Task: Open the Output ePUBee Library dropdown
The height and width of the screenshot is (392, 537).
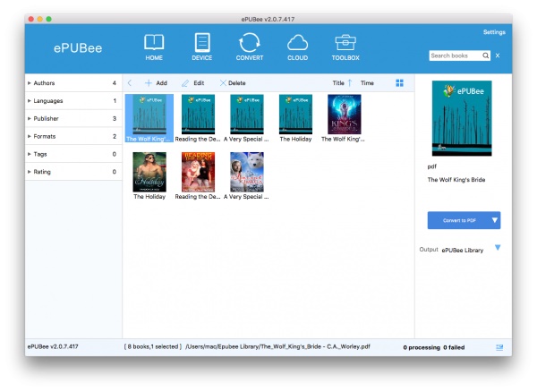Action: tap(498, 247)
